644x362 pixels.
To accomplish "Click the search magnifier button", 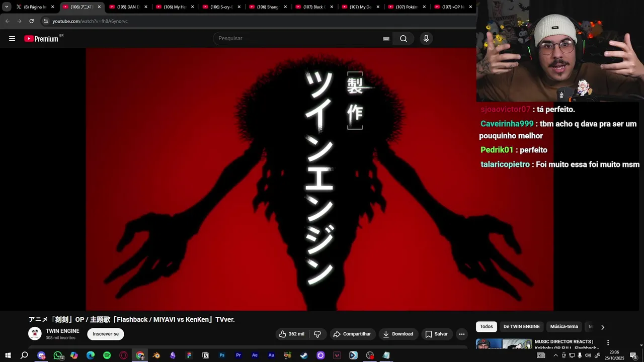I will (x=404, y=39).
